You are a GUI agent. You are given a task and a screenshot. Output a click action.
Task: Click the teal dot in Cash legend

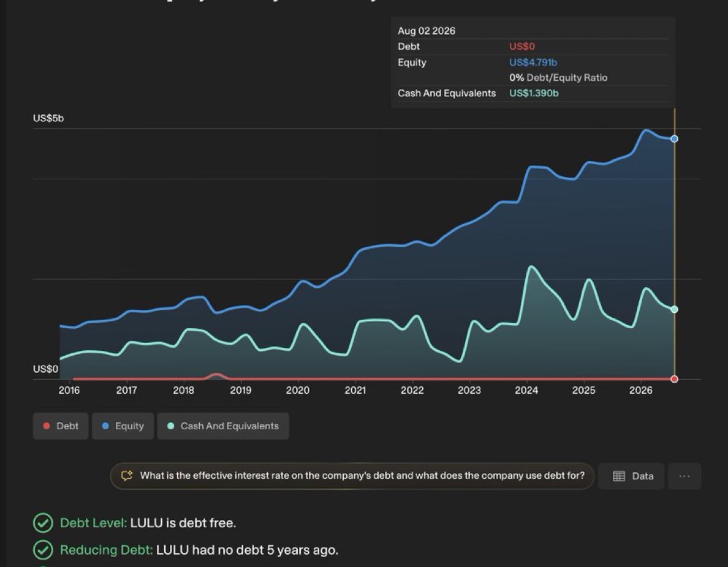coord(170,426)
